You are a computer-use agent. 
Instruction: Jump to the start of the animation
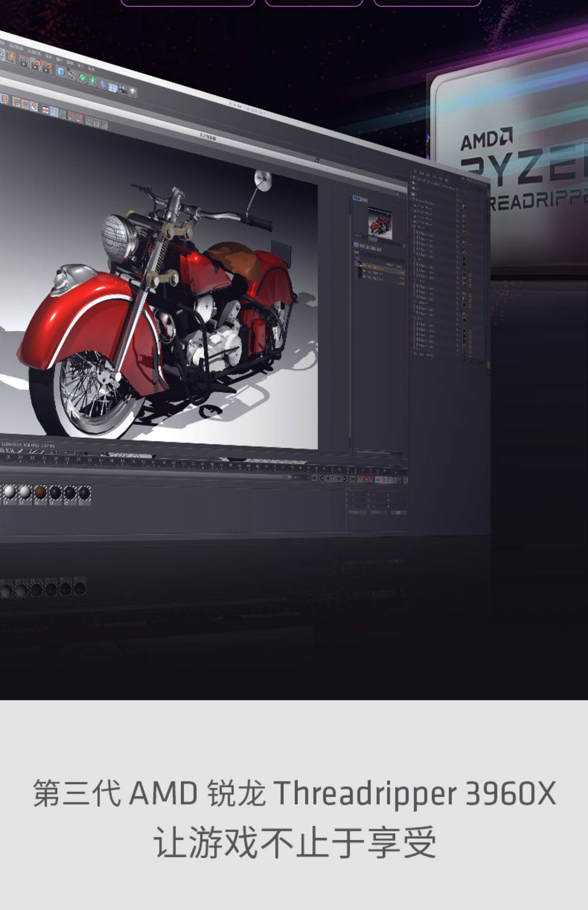(x=315, y=478)
